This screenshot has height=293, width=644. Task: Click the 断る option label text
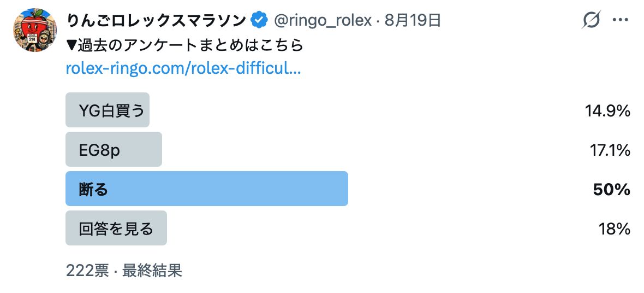(x=93, y=189)
